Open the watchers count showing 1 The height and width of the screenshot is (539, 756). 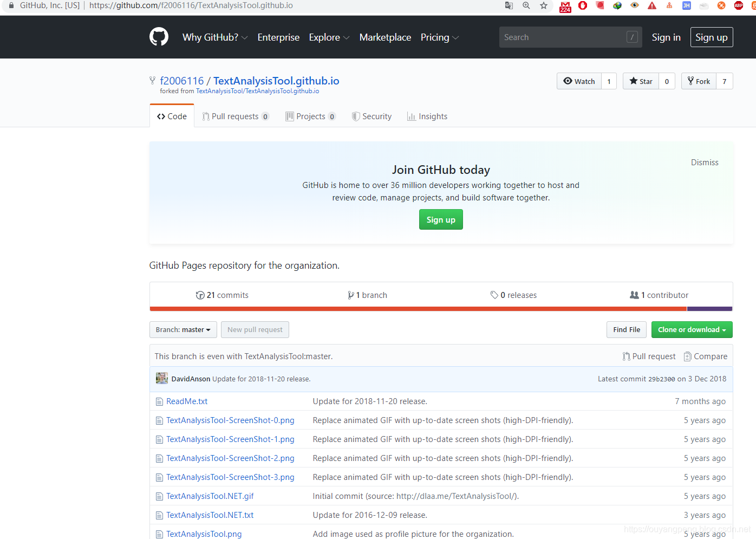[609, 81]
